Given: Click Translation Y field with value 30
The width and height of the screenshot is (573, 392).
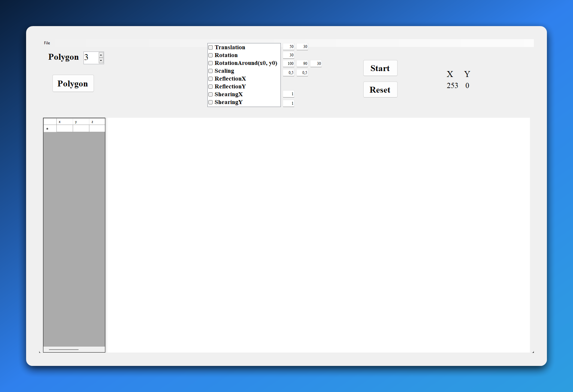Looking at the screenshot, I should [302, 47].
